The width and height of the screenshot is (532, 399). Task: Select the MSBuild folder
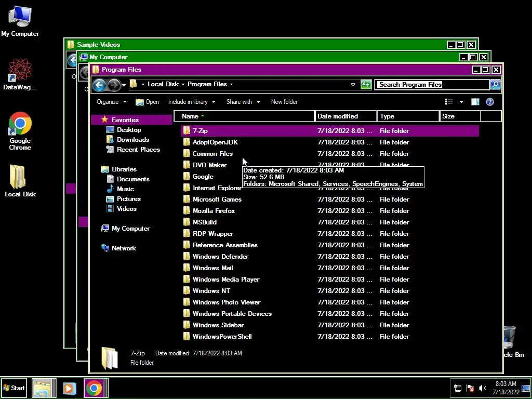pyautogui.click(x=204, y=222)
